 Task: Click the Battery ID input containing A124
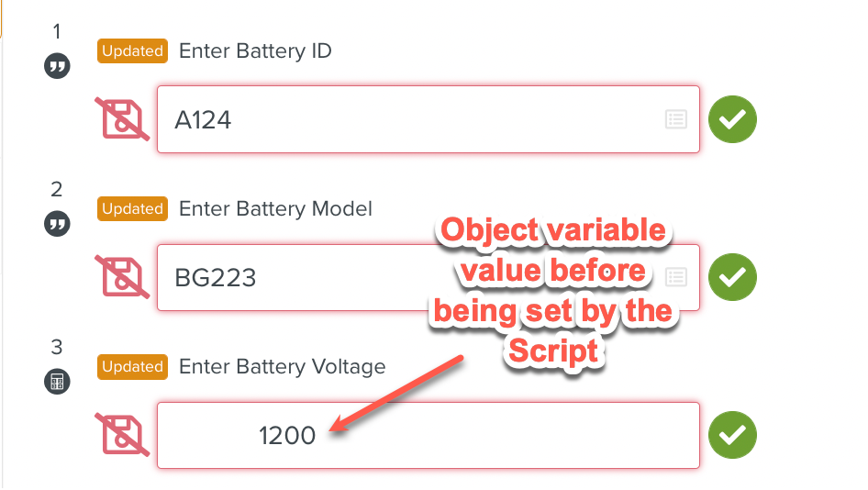point(404,119)
